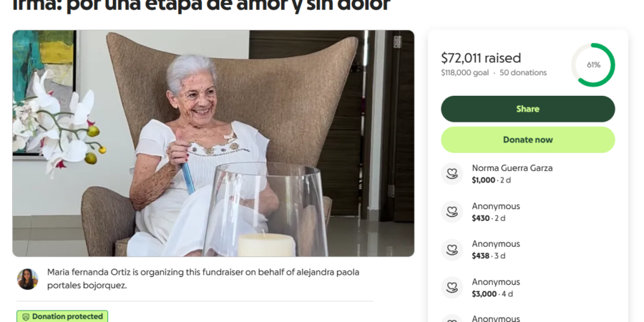Click the 50 donations count
This screenshot has height=322, width=644.
coord(523,73)
